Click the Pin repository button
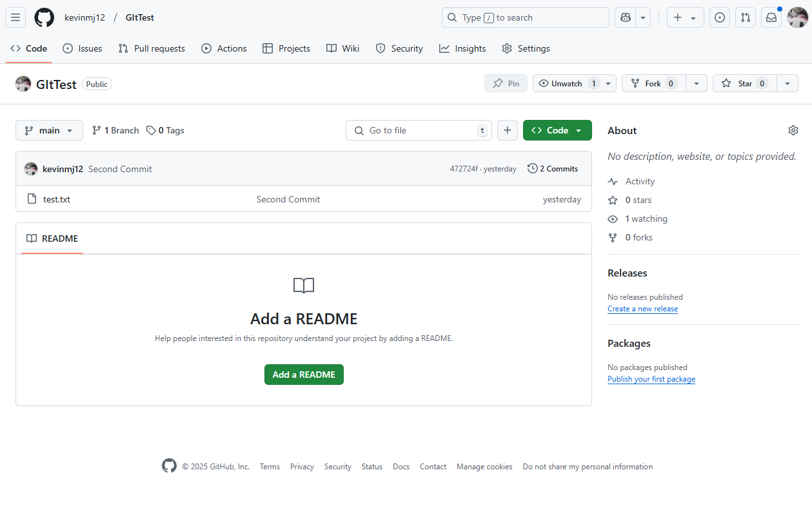Viewport: 812px width, 517px height. [506, 83]
